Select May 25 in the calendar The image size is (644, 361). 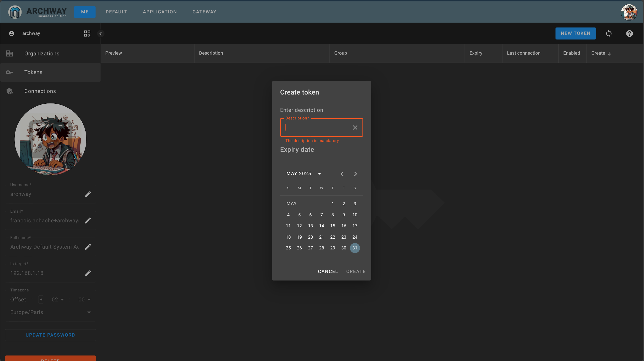(288, 248)
